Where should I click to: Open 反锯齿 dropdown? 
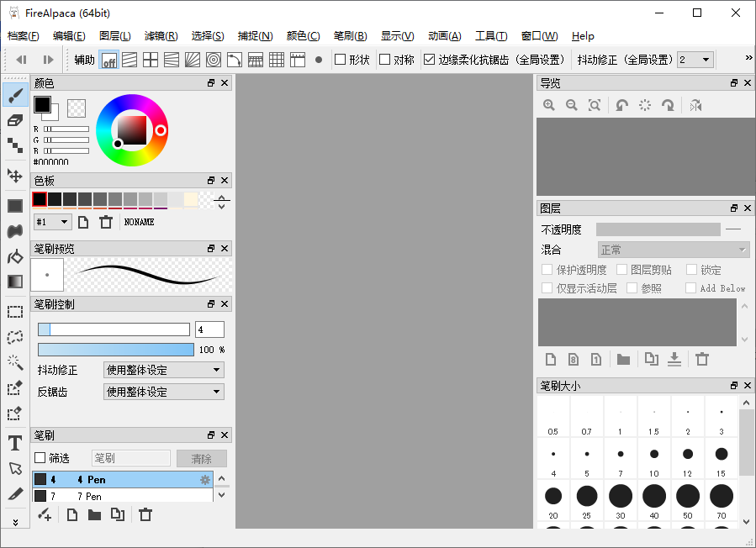164,392
